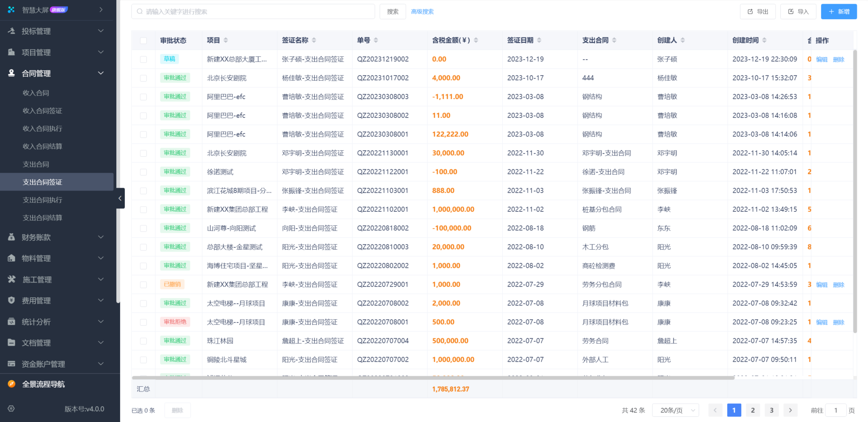The image size is (868, 422).
Task: Click the 智慧大屏 sidebar icon
Action: pyautogui.click(x=11, y=10)
